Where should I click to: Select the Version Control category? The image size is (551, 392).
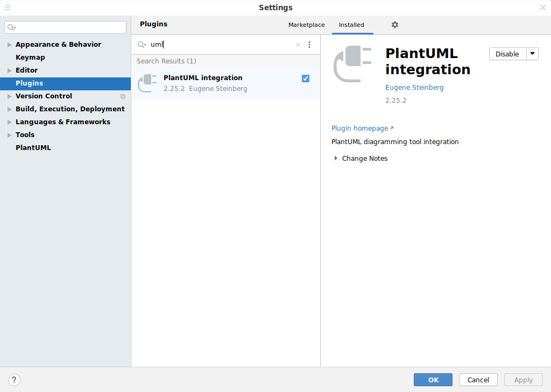[x=44, y=96]
